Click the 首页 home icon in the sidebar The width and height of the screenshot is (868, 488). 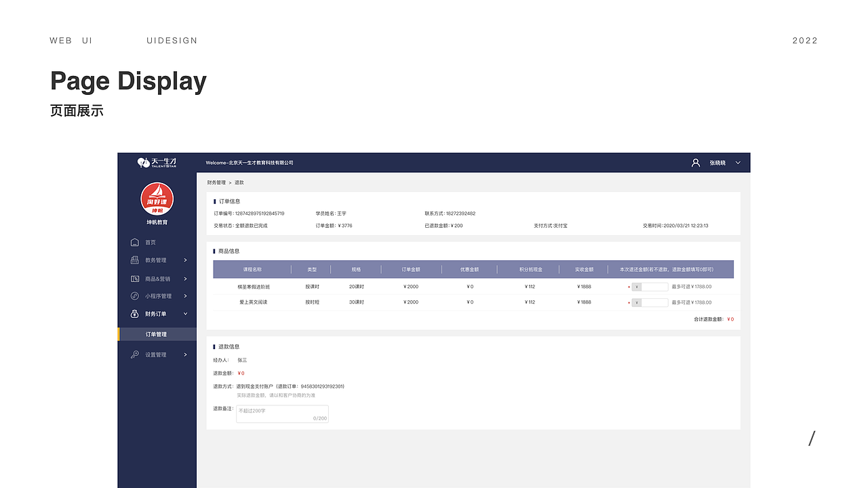(134, 242)
